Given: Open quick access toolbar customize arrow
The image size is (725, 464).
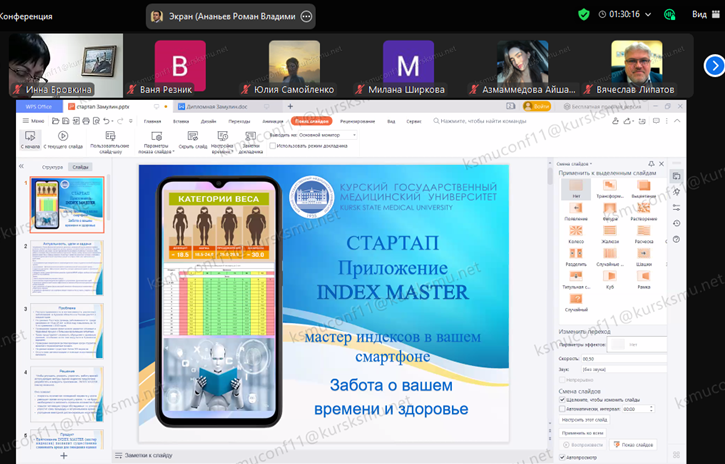Looking at the screenshot, I should coord(131,121).
